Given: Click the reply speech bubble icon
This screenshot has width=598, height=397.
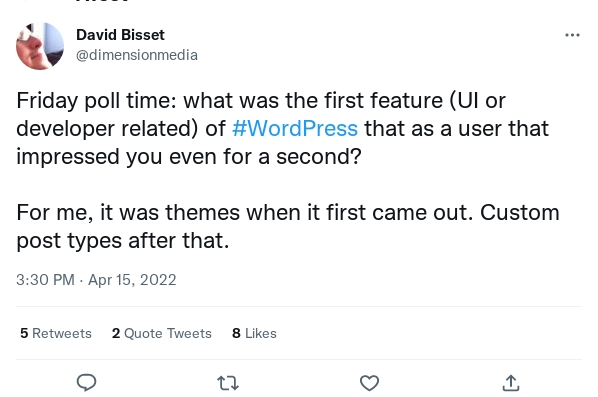Looking at the screenshot, I should (86, 383).
